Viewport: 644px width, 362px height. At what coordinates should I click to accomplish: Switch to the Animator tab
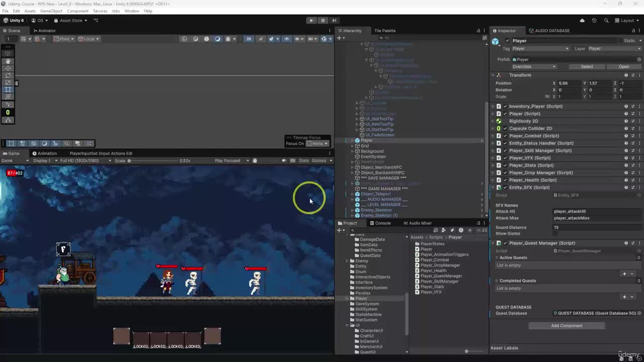tap(44, 31)
